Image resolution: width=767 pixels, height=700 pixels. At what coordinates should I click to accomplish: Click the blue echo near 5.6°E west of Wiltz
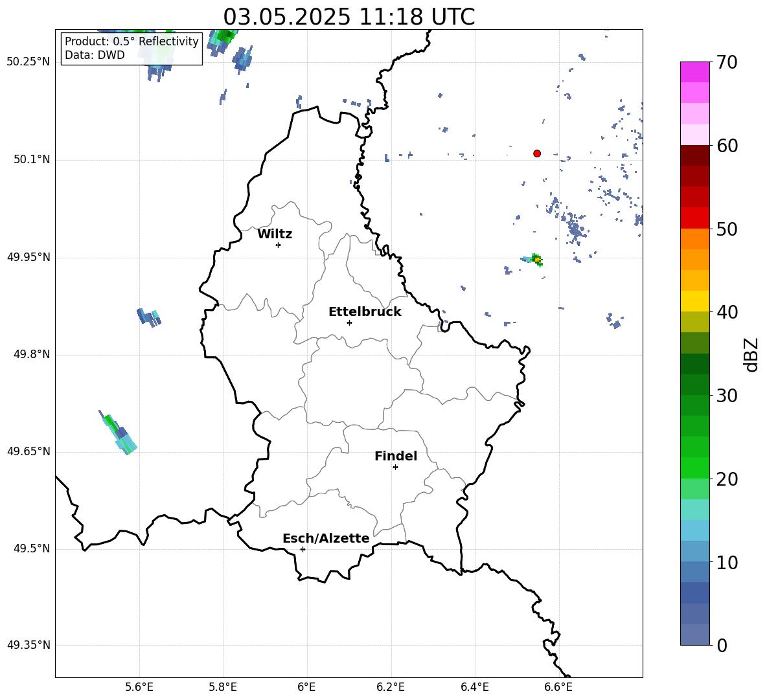[149, 317]
